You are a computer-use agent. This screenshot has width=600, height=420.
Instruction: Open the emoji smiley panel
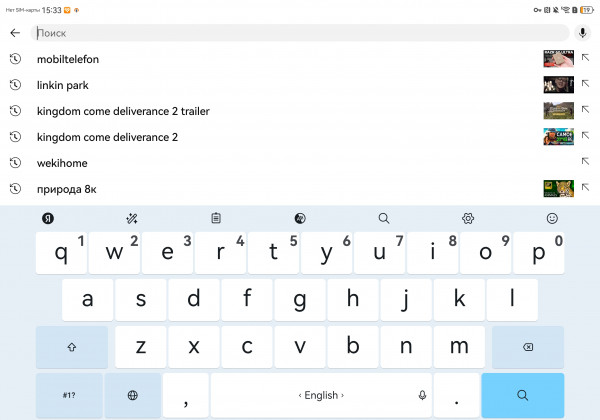tap(552, 218)
